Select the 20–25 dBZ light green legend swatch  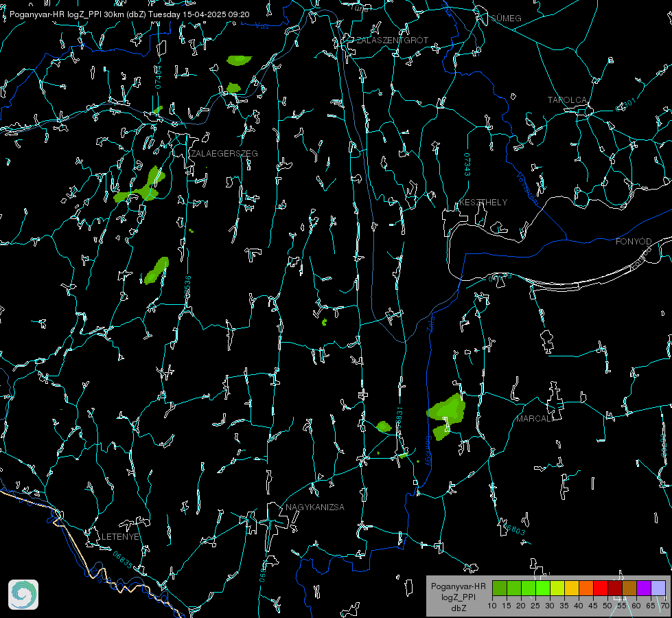click(529, 588)
